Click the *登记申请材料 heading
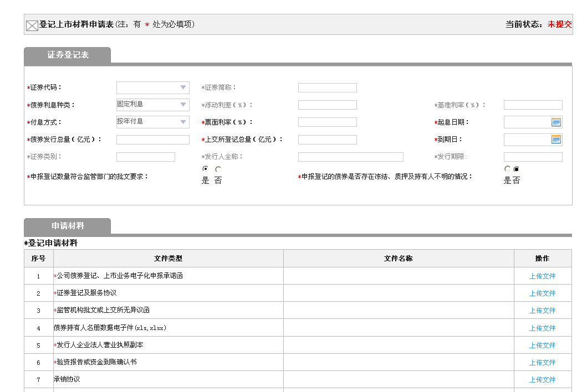Viewport: 587px width, 392px height. click(50, 243)
